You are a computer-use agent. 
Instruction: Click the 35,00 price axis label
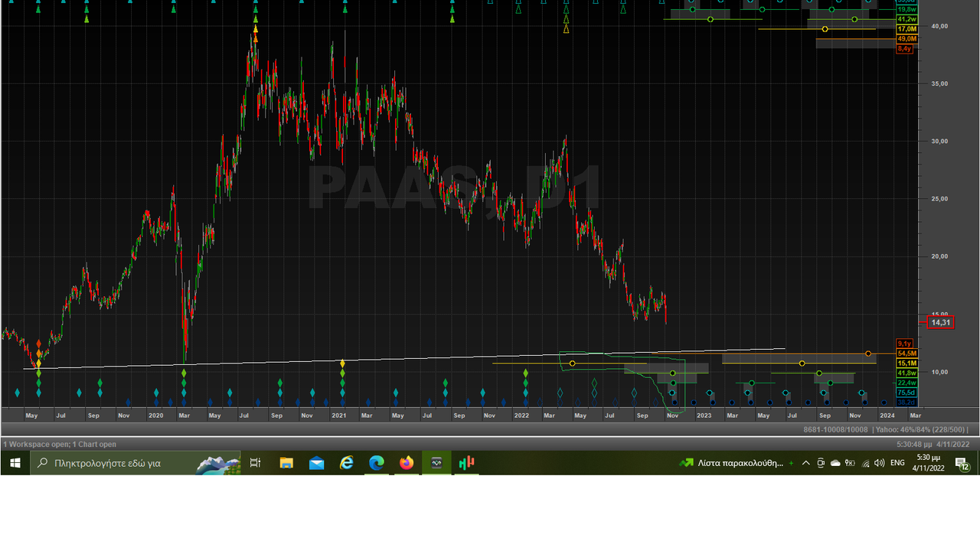tap(939, 83)
